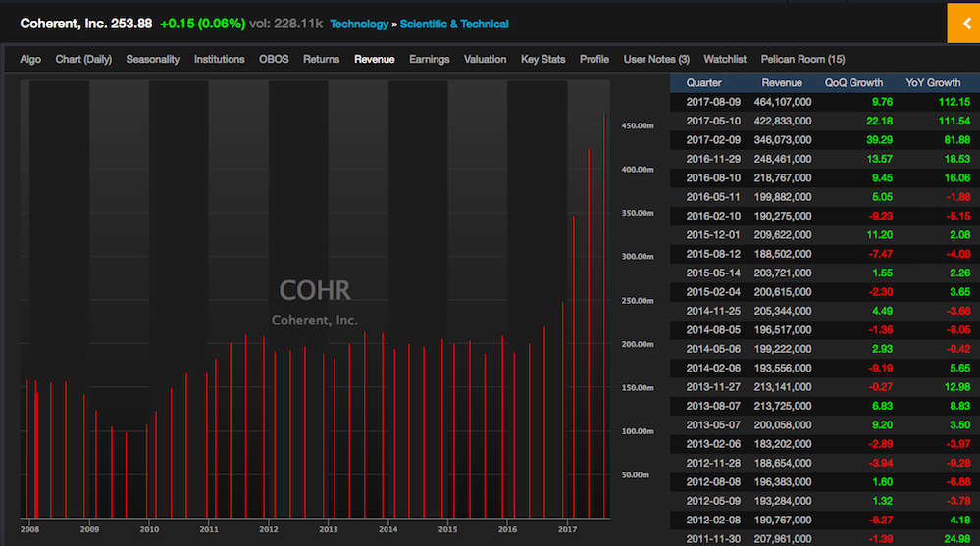Click revenue value 213,141,000
Image resolution: width=980 pixels, height=546 pixels.
[x=783, y=387]
